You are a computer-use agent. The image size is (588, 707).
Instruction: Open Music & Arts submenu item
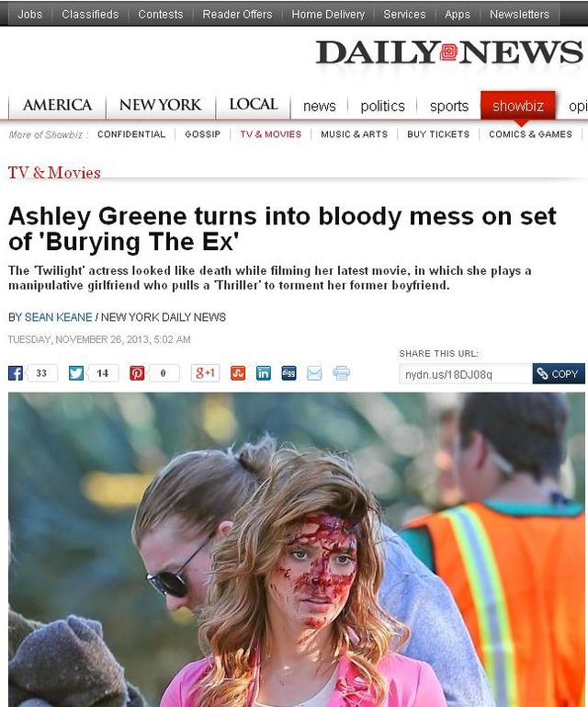pyautogui.click(x=354, y=134)
